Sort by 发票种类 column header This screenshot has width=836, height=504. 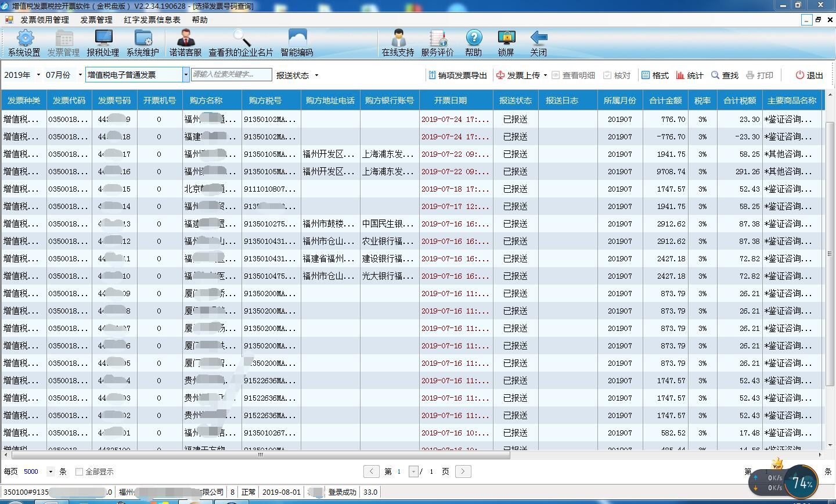[x=24, y=100]
